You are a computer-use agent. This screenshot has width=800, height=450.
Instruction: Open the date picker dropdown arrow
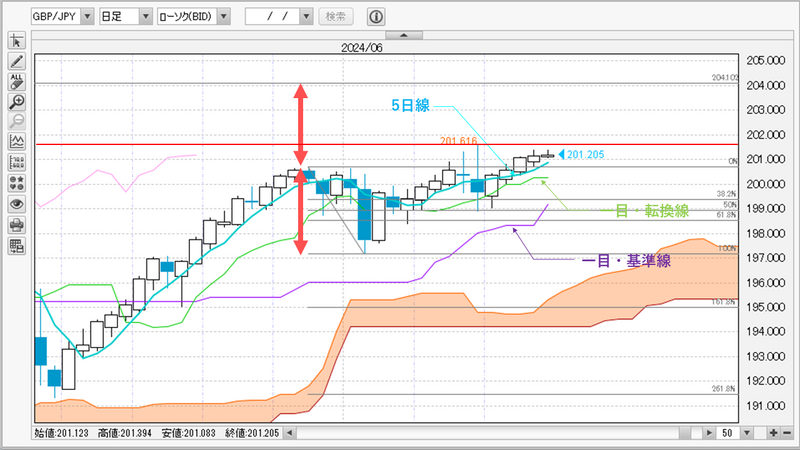[306, 16]
